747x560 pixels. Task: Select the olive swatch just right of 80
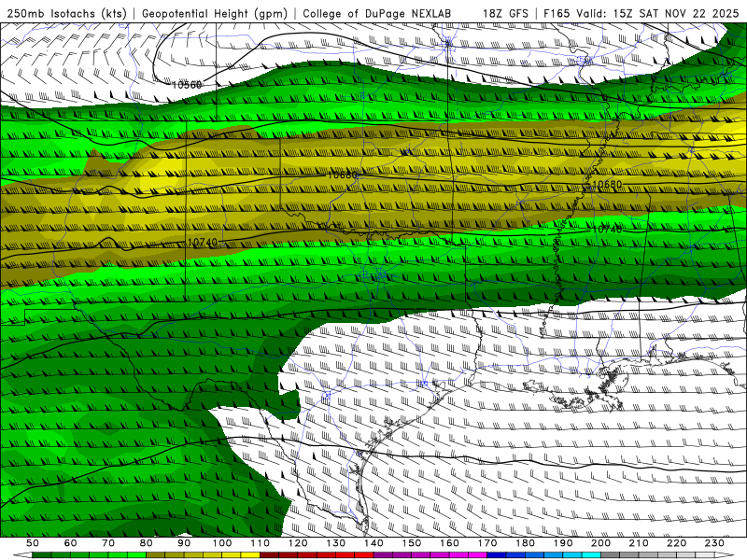[x=155, y=555]
